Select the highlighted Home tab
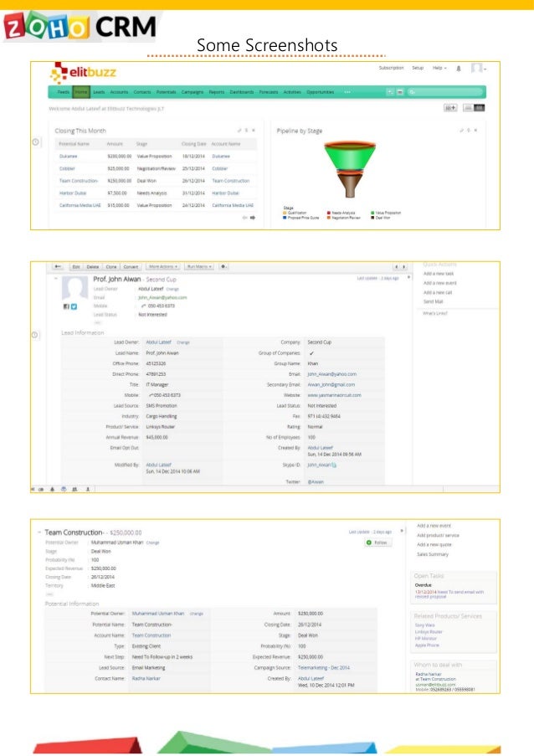This screenshot has width=534, height=756. click(x=81, y=91)
